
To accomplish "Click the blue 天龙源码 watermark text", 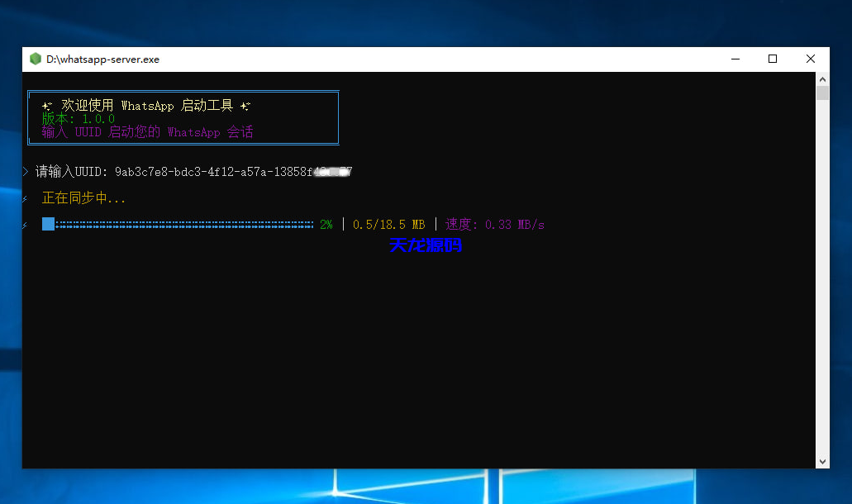I will (425, 245).
